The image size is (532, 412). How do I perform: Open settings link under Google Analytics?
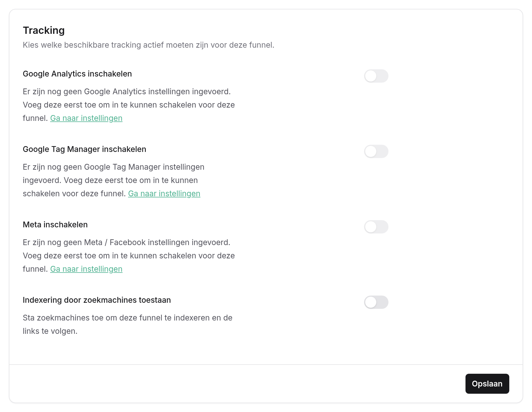pos(86,118)
